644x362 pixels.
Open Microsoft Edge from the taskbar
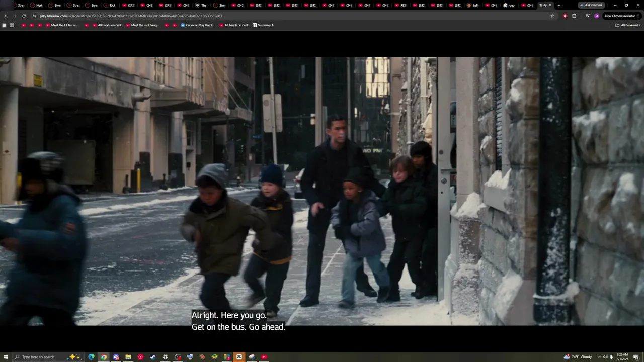click(91, 357)
